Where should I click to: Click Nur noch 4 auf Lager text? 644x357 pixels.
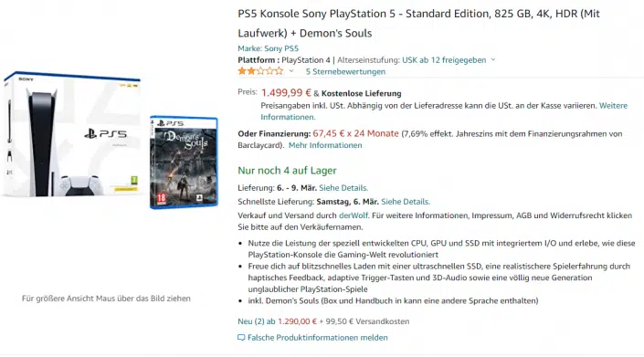coord(287,171)
